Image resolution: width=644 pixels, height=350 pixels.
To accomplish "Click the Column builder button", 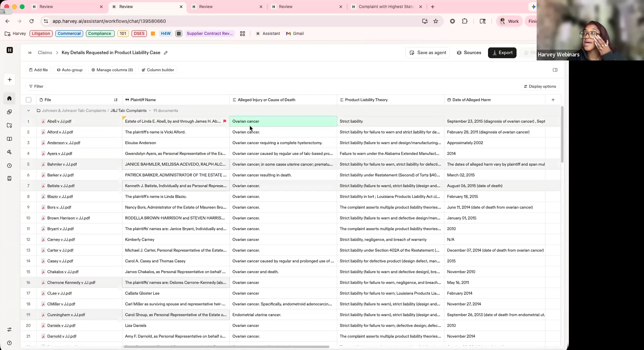I will [158, 70].
